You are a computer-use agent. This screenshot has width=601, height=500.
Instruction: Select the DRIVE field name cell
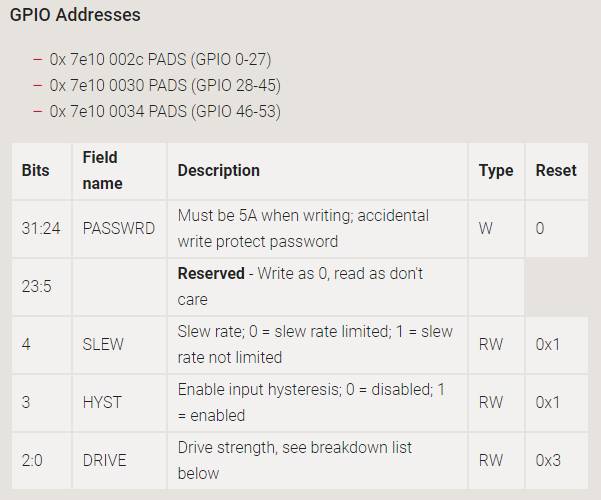105,460
